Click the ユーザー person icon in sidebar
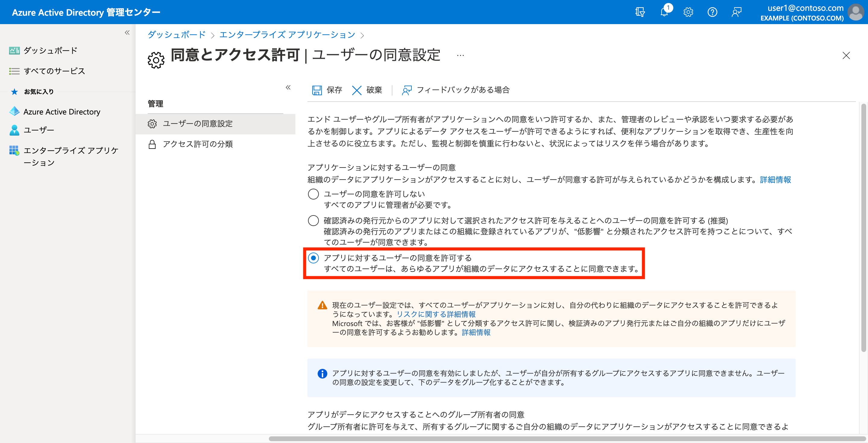Screen dimensions: 868x443 tap(14, 130)
